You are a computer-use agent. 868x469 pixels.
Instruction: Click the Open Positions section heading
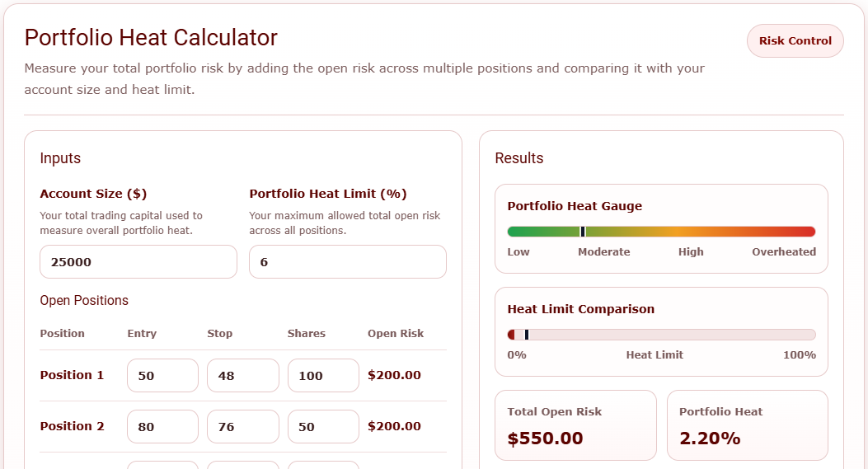[x=84, y=301]
